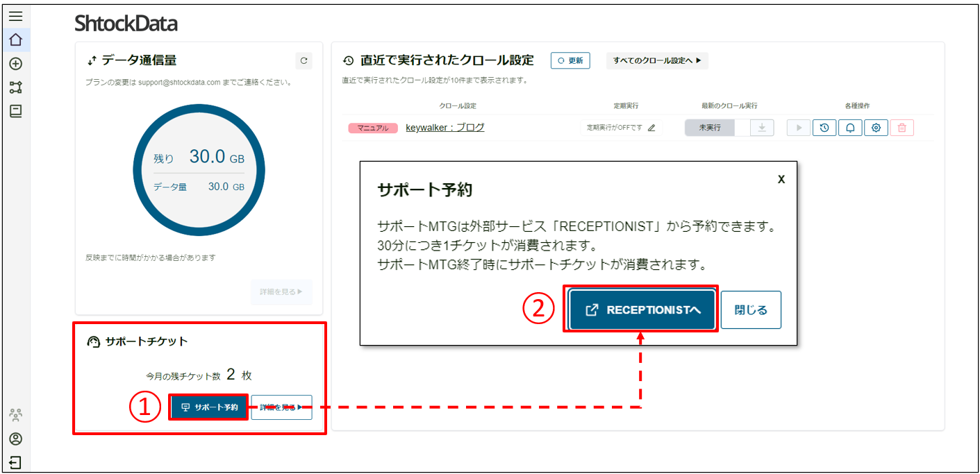
Task: Click the 今月の残チケット数 text
Action: pos(183,376)
